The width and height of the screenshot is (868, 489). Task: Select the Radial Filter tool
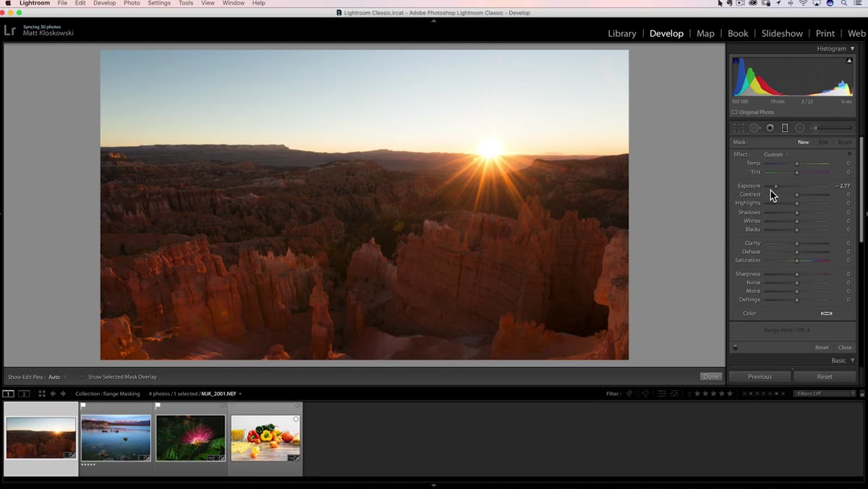tap(800, 128)
